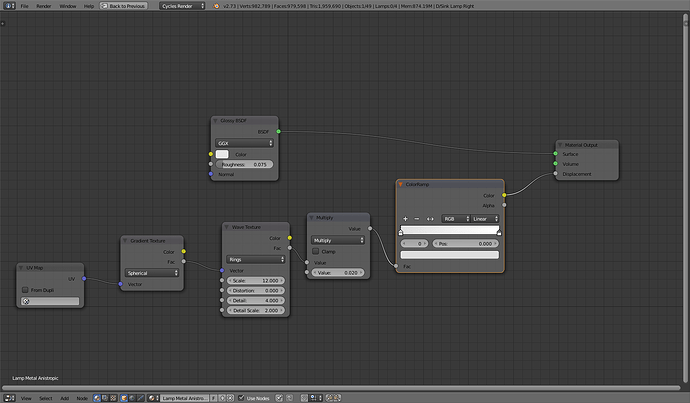Click the Glossy BSDF Roughness slider
Image resolution: width=690 pixels, height=403 pixels.
pyautogui.click(x=244, y=164)
